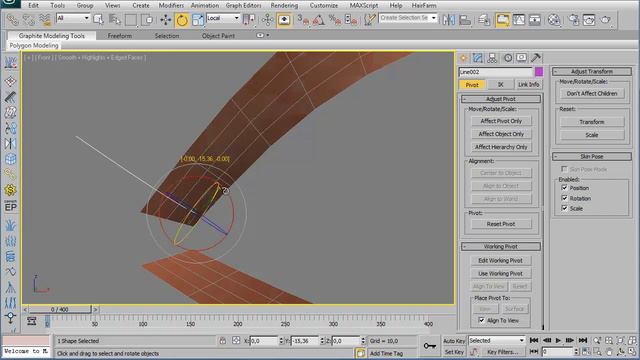Click the Mirror tool icon

(x=449, y=20)
